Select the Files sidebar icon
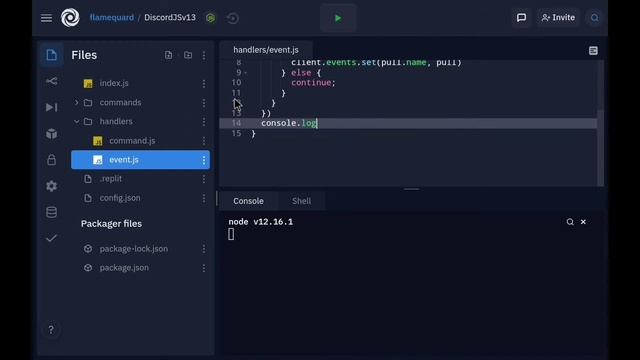Viewport: 640px width, 360px height. click(51, 55)
